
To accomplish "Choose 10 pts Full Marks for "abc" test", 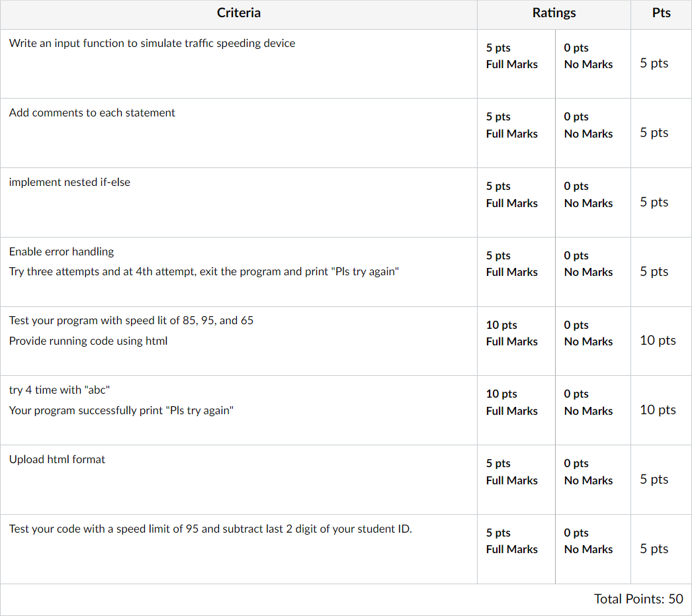I will point(516,410).
